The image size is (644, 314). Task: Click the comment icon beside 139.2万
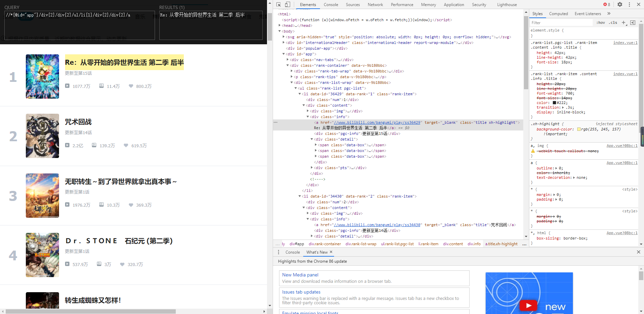pos(94,145)
